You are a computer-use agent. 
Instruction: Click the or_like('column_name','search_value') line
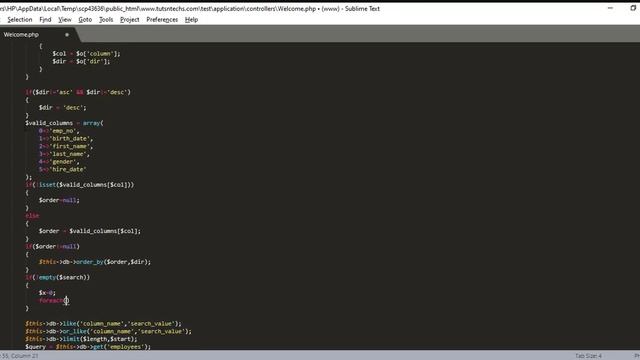point(108,331)
